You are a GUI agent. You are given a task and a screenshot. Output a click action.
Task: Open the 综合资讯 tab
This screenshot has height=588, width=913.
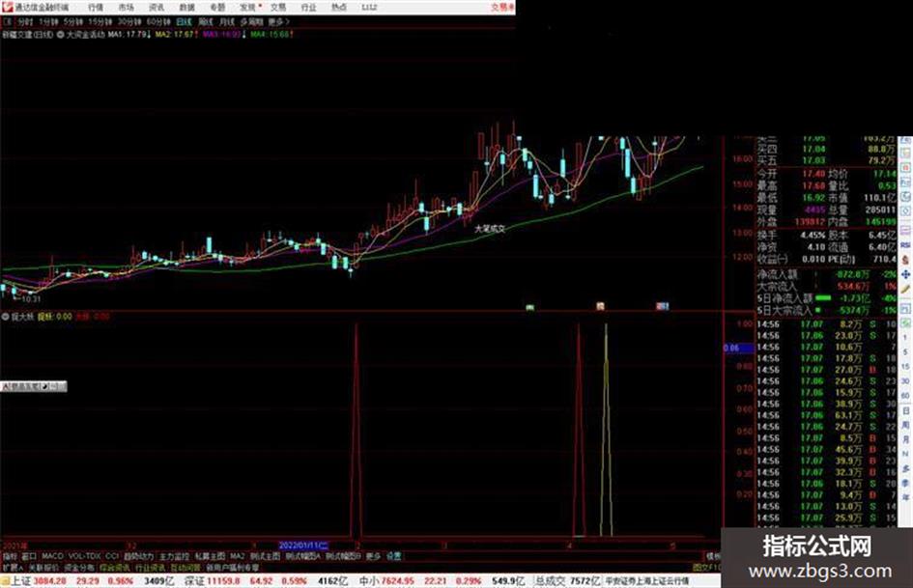click(115, 567)
